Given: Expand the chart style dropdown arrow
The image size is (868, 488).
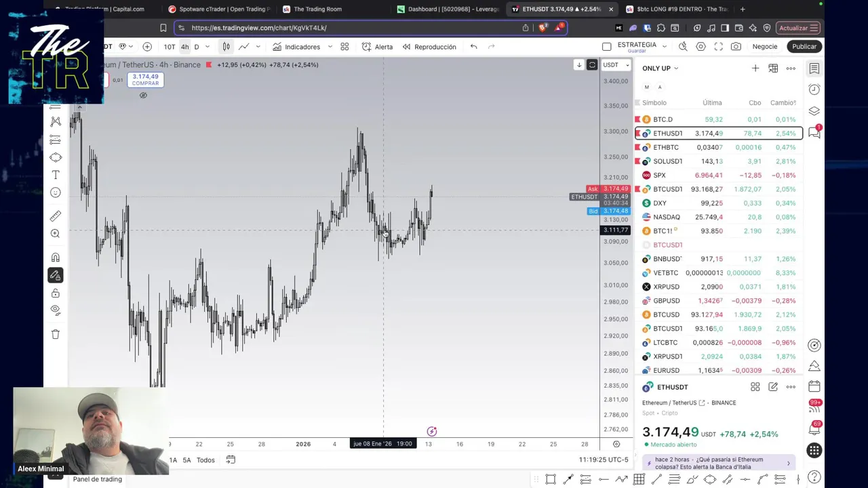Looking at the screenshot, I should [258, 47].
